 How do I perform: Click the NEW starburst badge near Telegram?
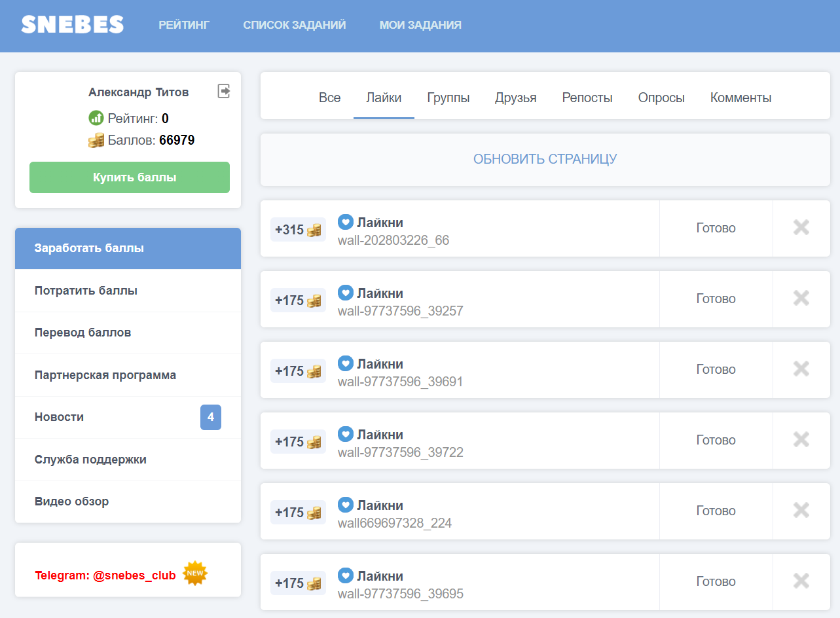[194, 573]
